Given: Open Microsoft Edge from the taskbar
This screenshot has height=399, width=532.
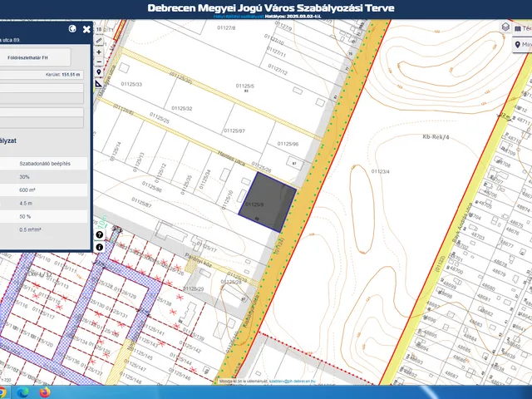Looking at the screenshot, I should click(22, 392).
